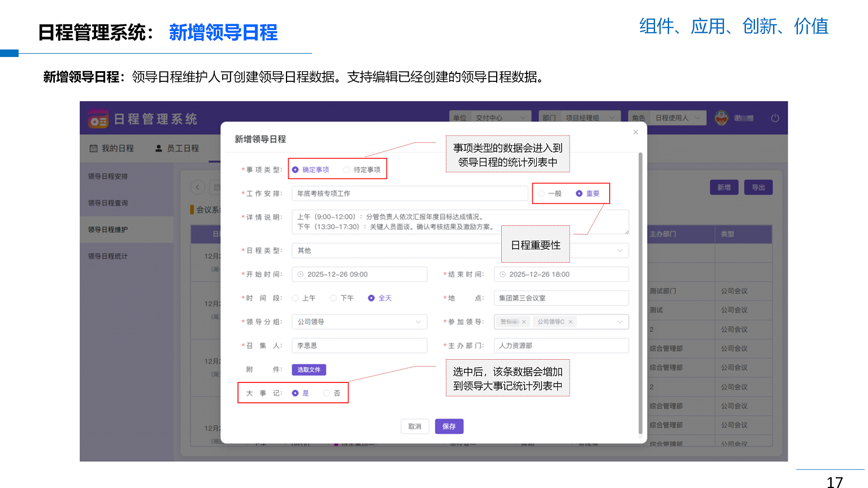
Task: Open 领导日程统计 in sidebar
Action: (x=108, y=256)
